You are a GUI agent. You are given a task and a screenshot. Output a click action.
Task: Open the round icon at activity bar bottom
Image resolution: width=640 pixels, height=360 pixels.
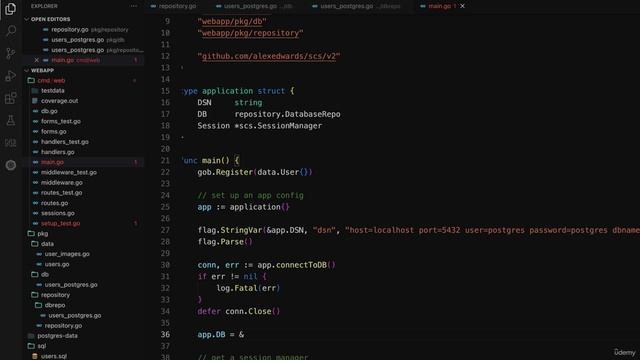pos(11,165)
